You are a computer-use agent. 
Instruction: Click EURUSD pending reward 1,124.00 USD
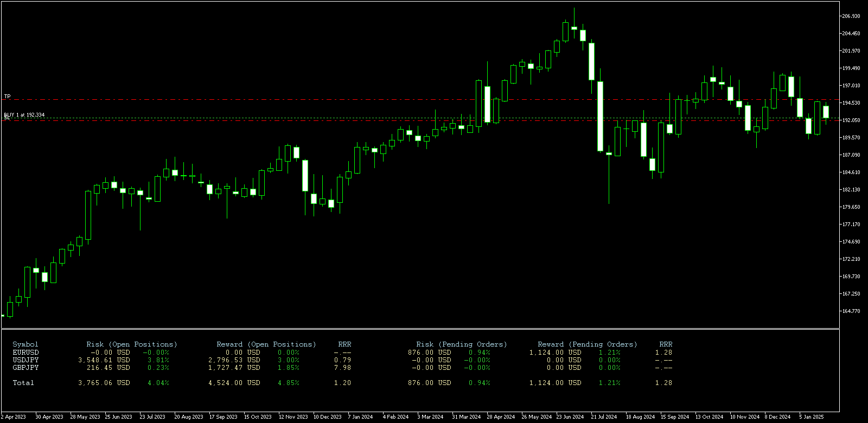tap(556, 352)
